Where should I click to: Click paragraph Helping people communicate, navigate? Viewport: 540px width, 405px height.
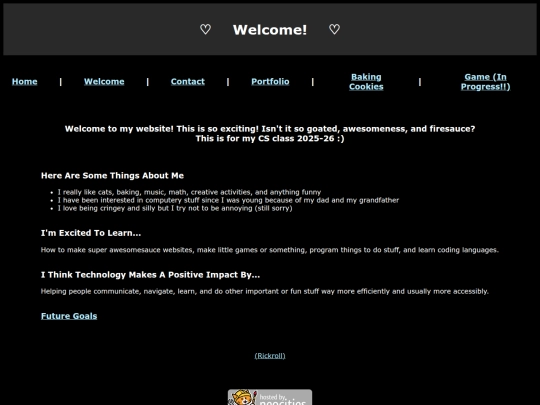point(264,292)
